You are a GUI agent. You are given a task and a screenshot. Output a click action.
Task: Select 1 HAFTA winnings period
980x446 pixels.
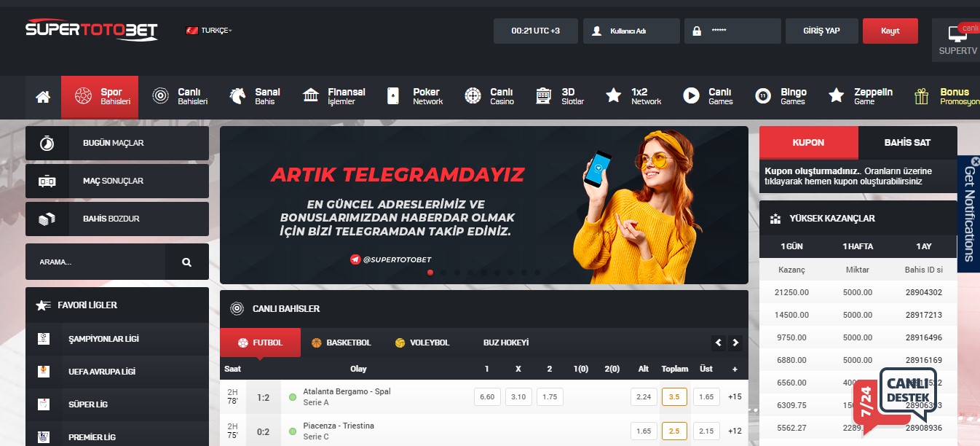coord(858,246)
